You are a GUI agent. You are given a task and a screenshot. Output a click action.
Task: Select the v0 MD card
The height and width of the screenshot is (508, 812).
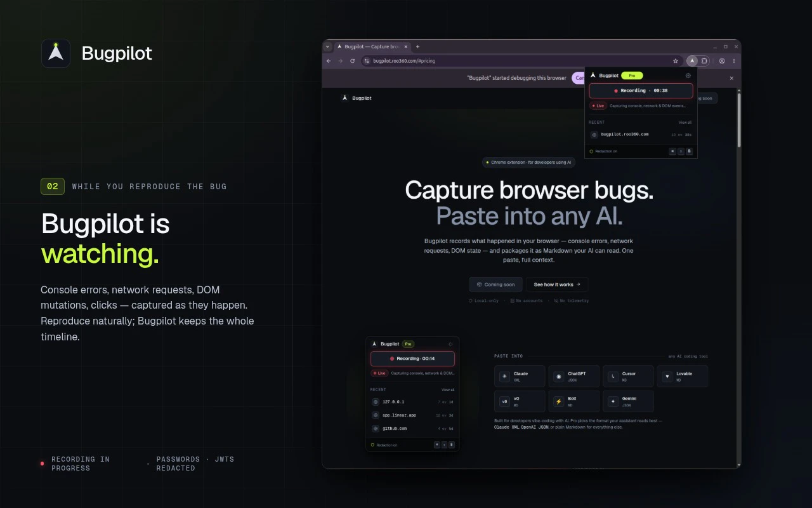[520, 401]
